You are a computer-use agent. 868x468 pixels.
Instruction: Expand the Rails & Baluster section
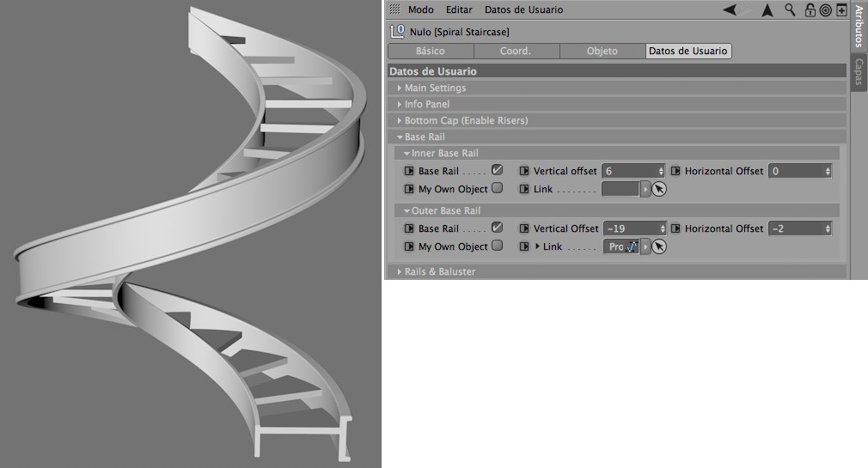coord(400,272)
